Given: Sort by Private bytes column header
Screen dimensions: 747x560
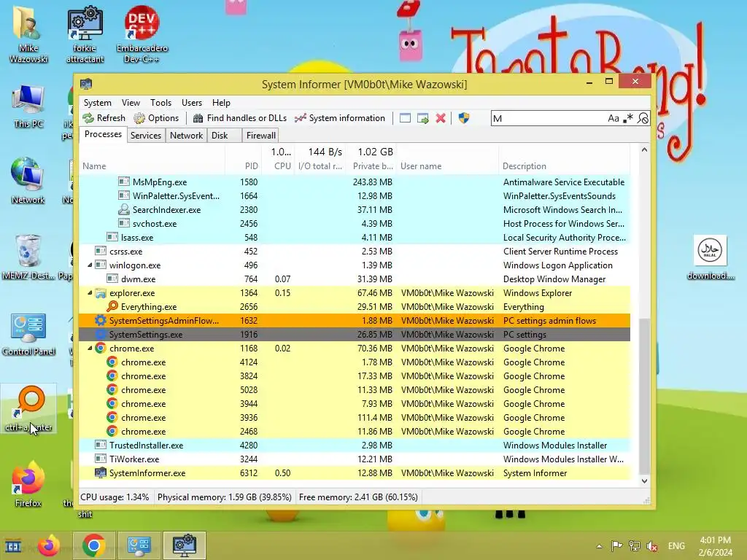Looking at the screenshot, I should click(372, 166).
